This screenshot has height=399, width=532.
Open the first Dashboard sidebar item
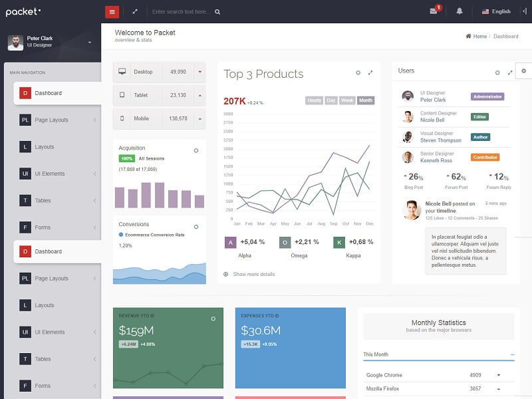tap(57, 93)
